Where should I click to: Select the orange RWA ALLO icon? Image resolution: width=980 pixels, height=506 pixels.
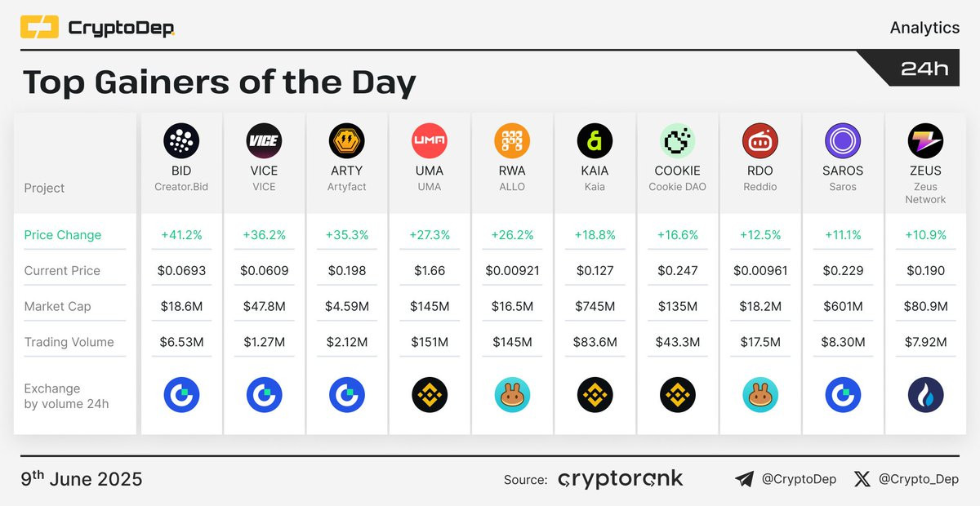pyautogui.click(x=512, y=141)
